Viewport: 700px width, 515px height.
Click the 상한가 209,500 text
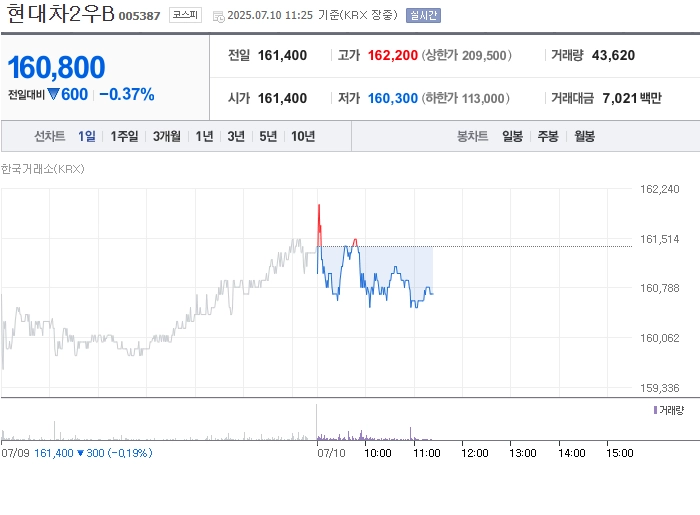click(467, 55)
